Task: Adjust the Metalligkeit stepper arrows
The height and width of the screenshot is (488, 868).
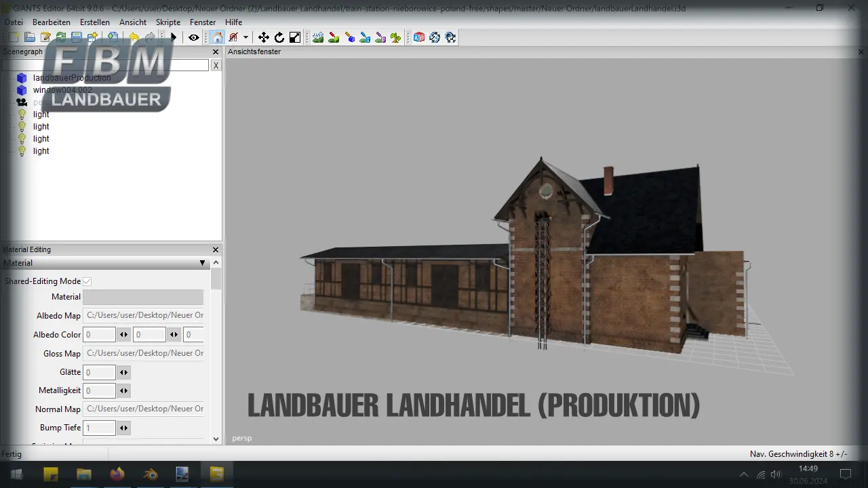Action: [x=123, y=390]
